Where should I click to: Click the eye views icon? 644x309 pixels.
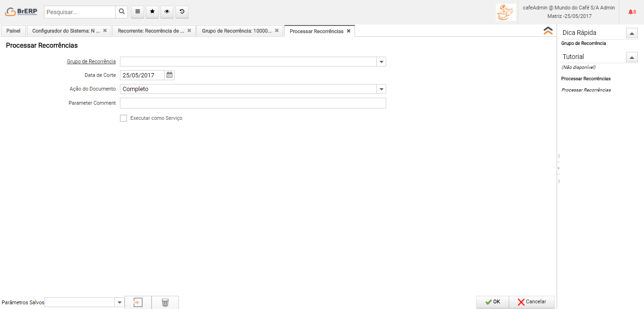click(x=167, y=12)
